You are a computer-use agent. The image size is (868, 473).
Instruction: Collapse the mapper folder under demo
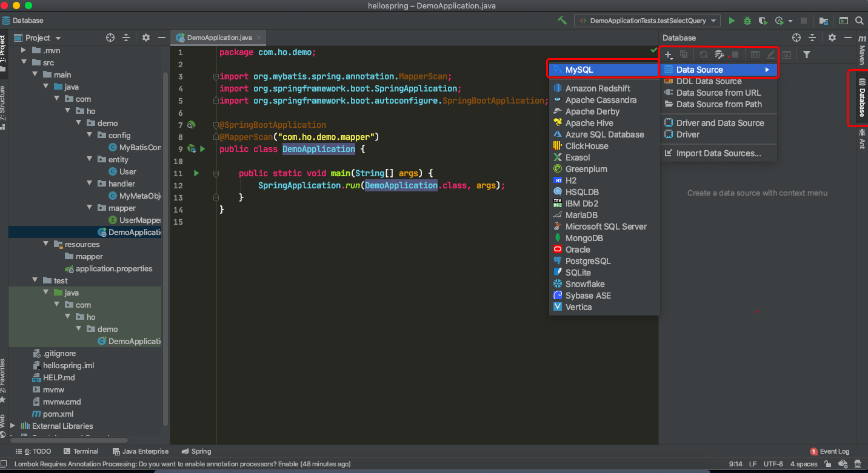coord(90,208)
